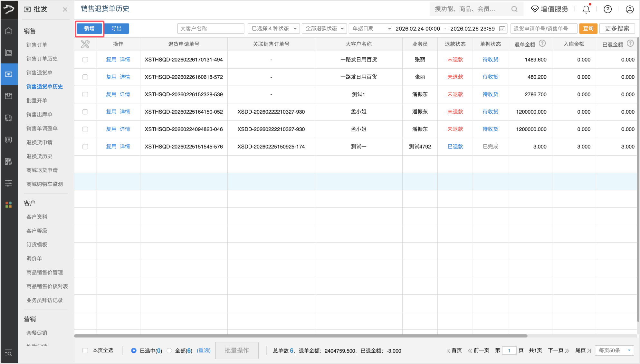Click the search magnifier icon in top bar

pos(514,9)
